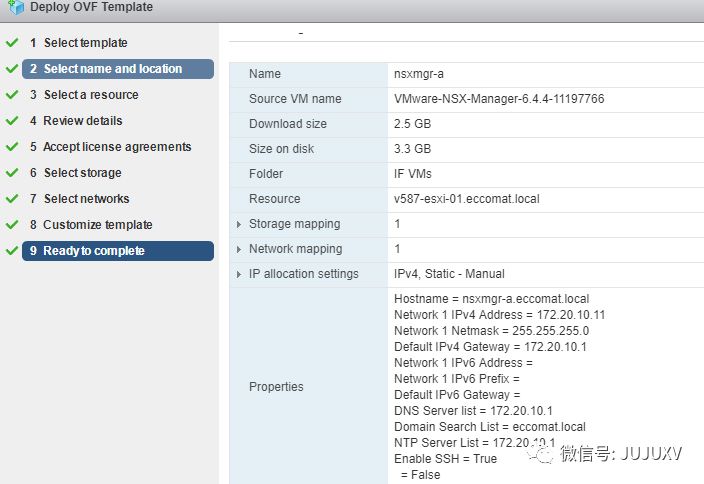Go to step 1 Select template

[85, 43]
